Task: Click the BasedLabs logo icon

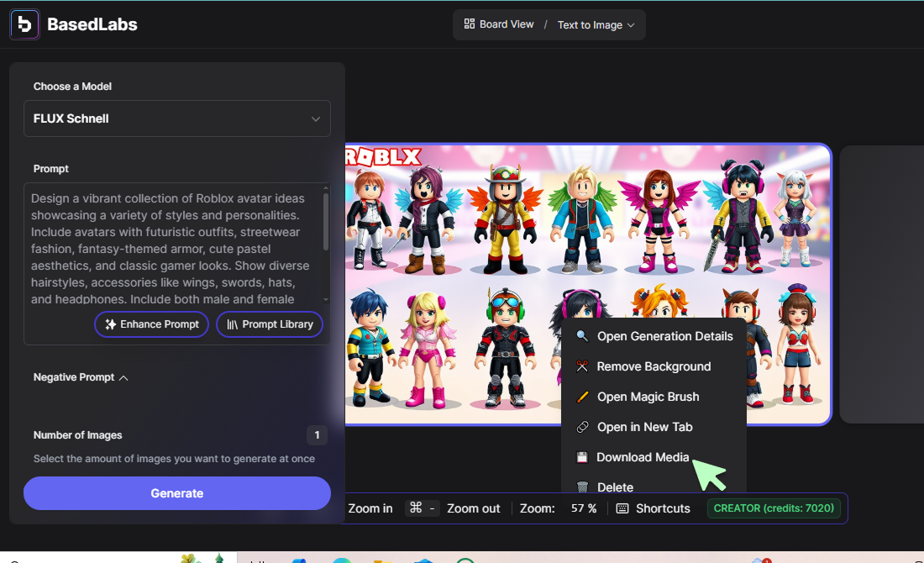Action: click(x=24, y=24)
